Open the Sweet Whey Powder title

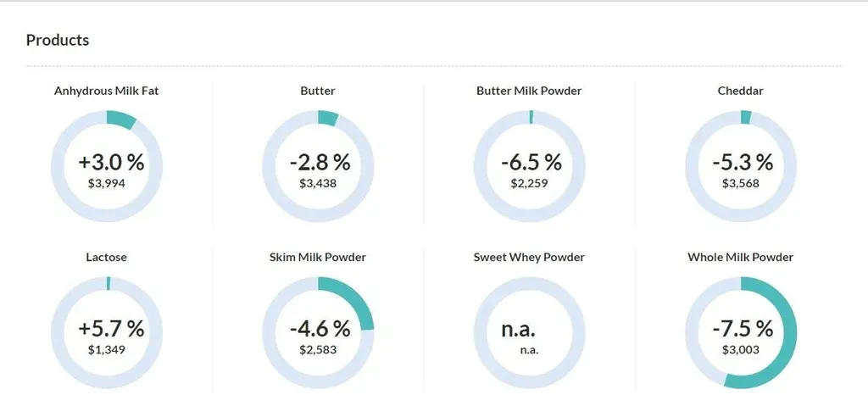pos(529,257)
